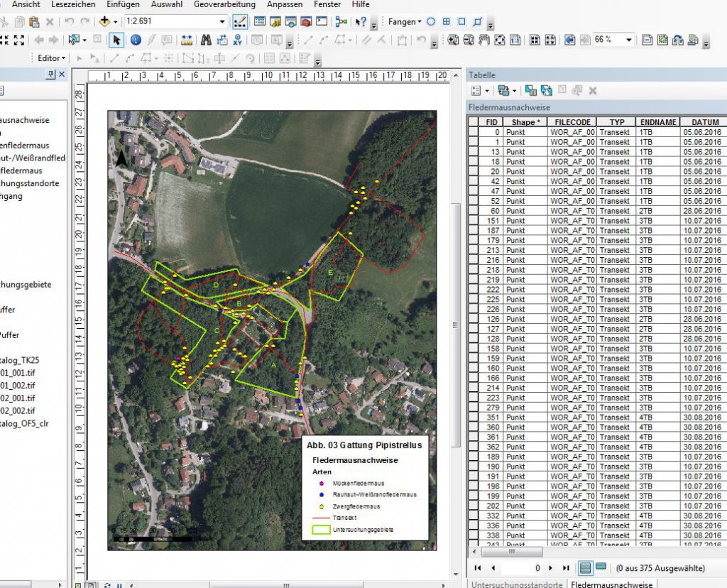Open the Ansicht menu
Screen dimensions: 727x588
point(26,5)
